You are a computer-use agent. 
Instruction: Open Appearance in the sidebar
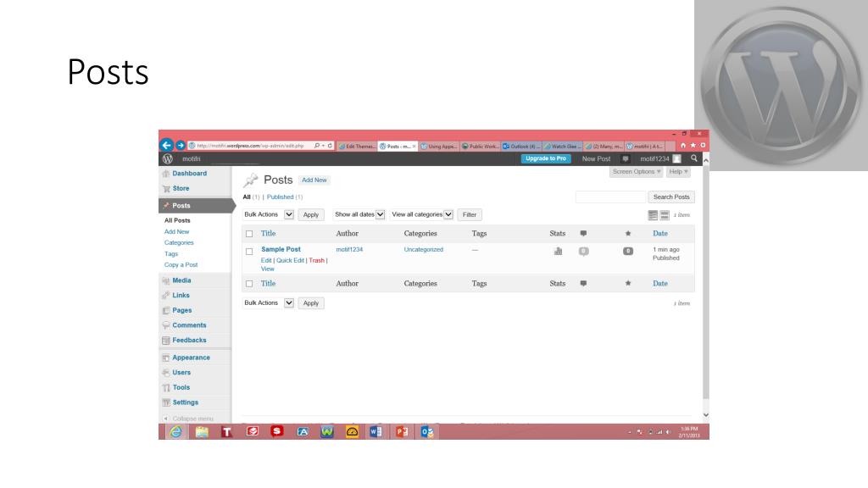(x=191, y=358)
